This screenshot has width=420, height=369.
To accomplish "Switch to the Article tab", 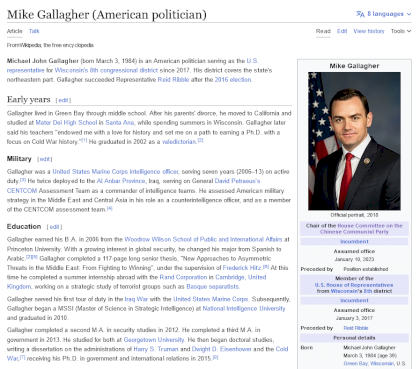I will coord(14,31).
